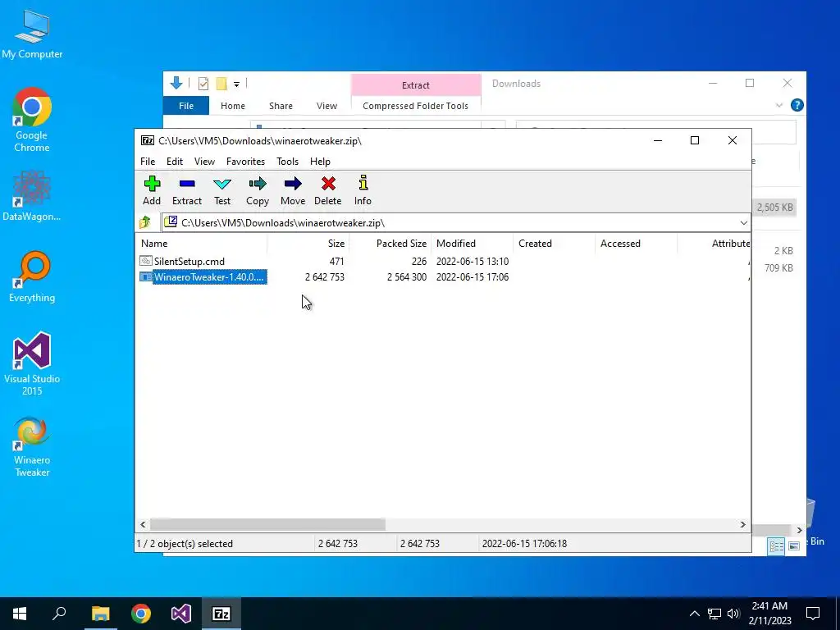Image resolution: width=840 pixels, height=630 pixels.
Task: Go up one folder level in 7-Zip
Action: (x=145, y=222)
